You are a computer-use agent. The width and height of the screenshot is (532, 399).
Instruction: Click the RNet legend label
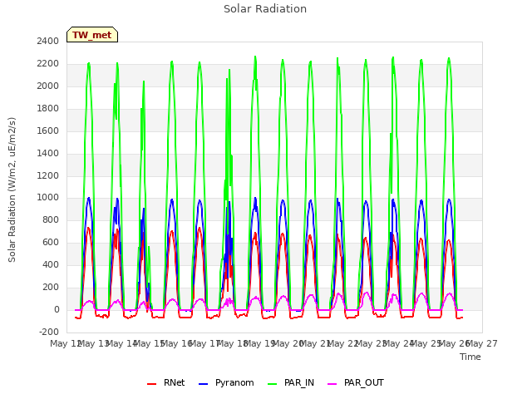pyautogui.click(x=174, y=382)
